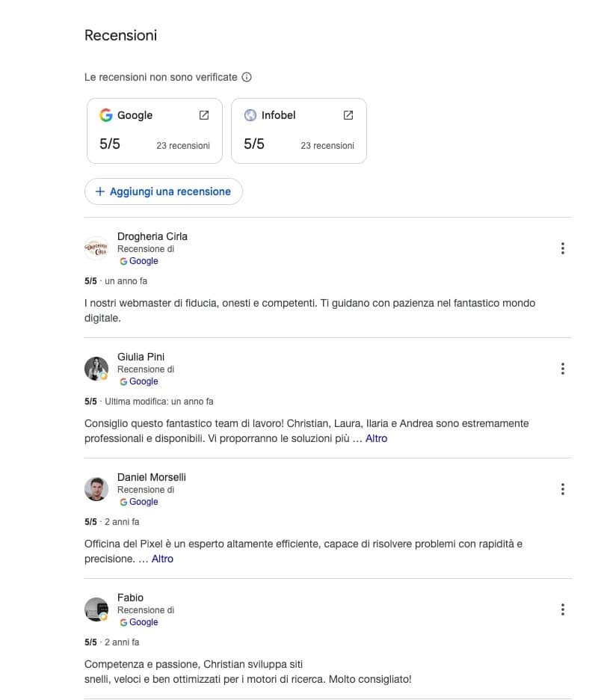Open Infobel reviews external link icon
Screen dimensions: 601x700
[348, 115]
